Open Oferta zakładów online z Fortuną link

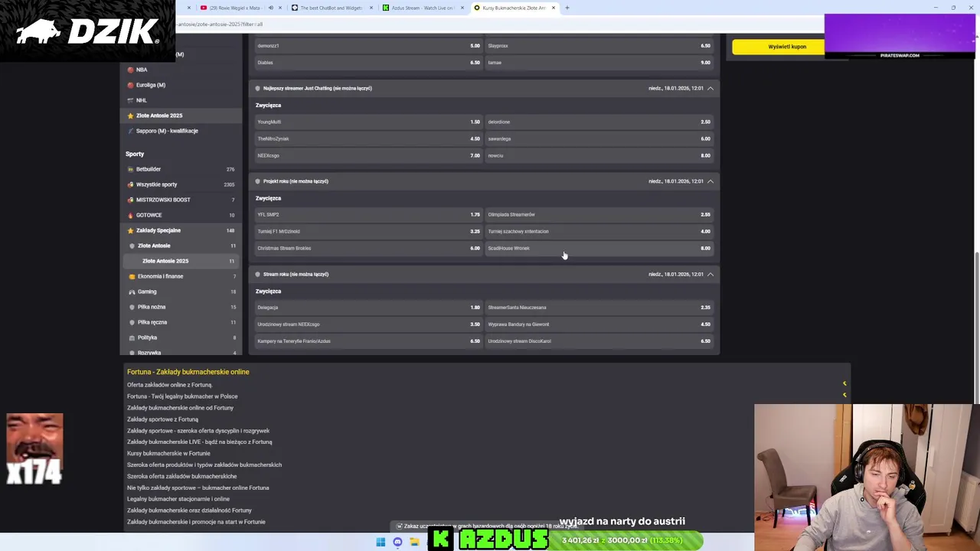(169, 385)
